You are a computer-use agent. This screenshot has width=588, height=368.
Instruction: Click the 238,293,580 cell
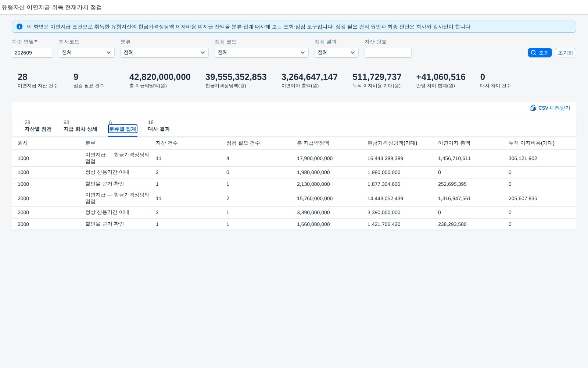(452, 224)
